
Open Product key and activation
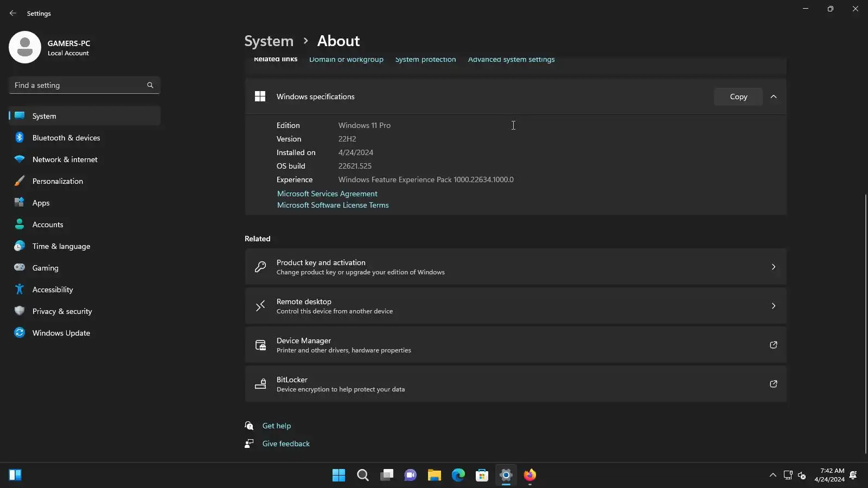[516, 267]
